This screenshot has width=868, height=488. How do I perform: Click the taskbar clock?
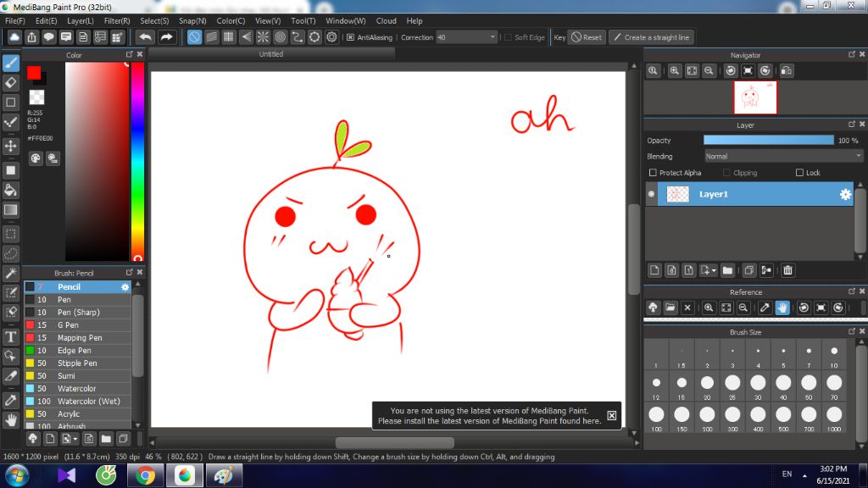834,474
